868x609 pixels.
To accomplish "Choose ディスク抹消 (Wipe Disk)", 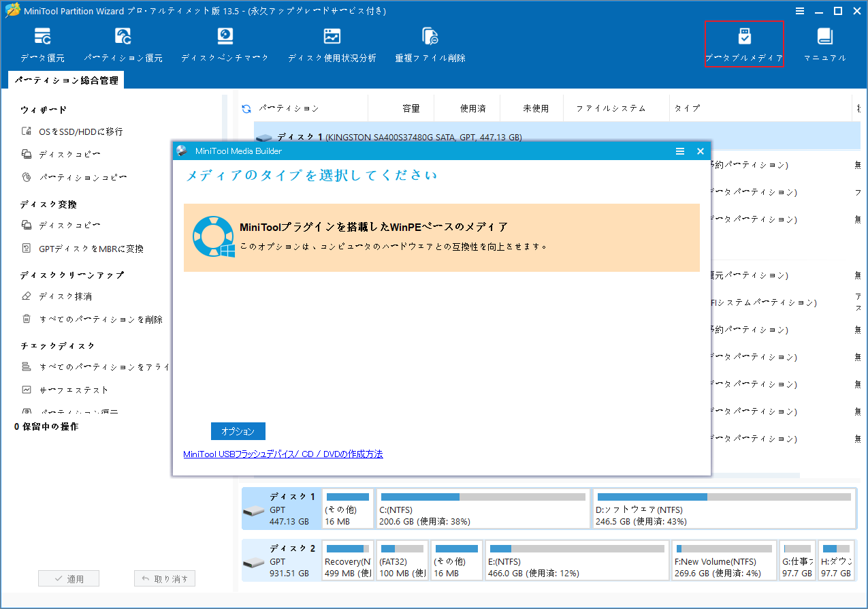I will click(x=65, y=296).
